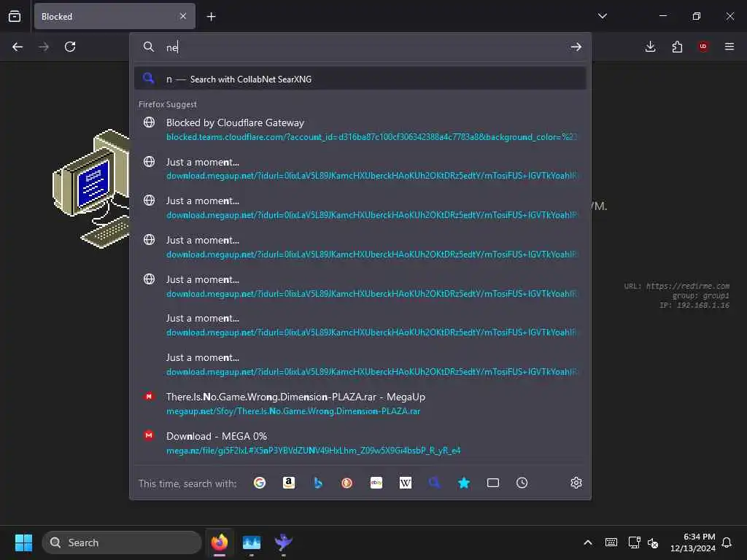The image size is (747, 560).
Task: Click the Firefox Suggest label
Action: [168, 104]
